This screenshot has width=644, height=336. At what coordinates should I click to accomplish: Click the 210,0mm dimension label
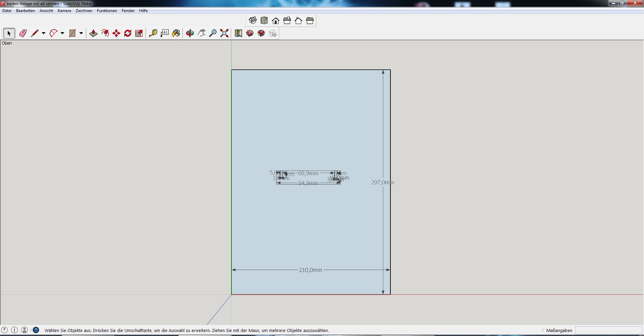pyautogui.click(x=310, y=270)
